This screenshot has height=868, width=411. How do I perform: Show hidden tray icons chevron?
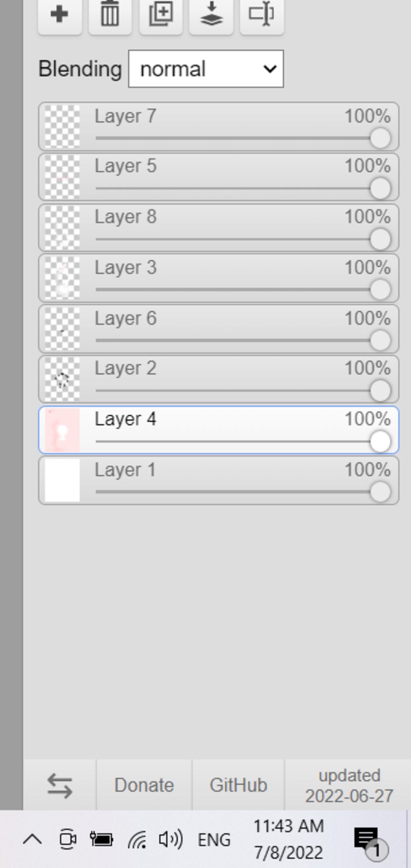(x=33, y=839)
